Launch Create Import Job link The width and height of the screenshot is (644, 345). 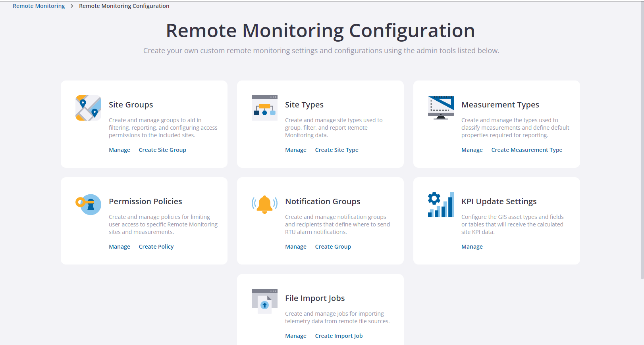(x=339, y=336)
